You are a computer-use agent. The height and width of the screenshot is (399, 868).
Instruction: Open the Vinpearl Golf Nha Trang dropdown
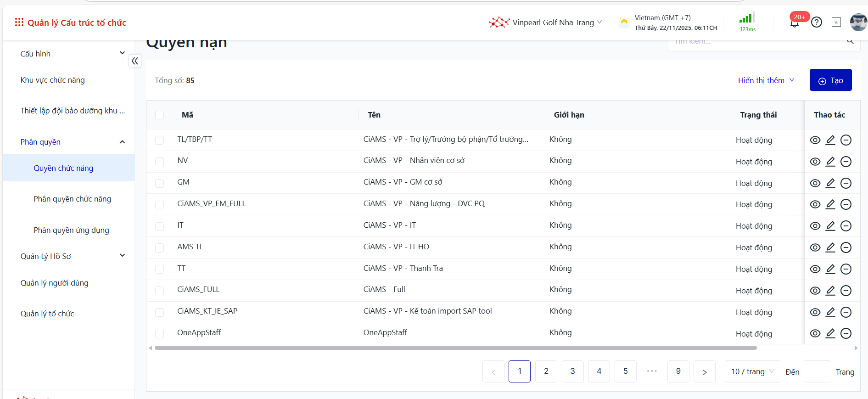(545, 22)
